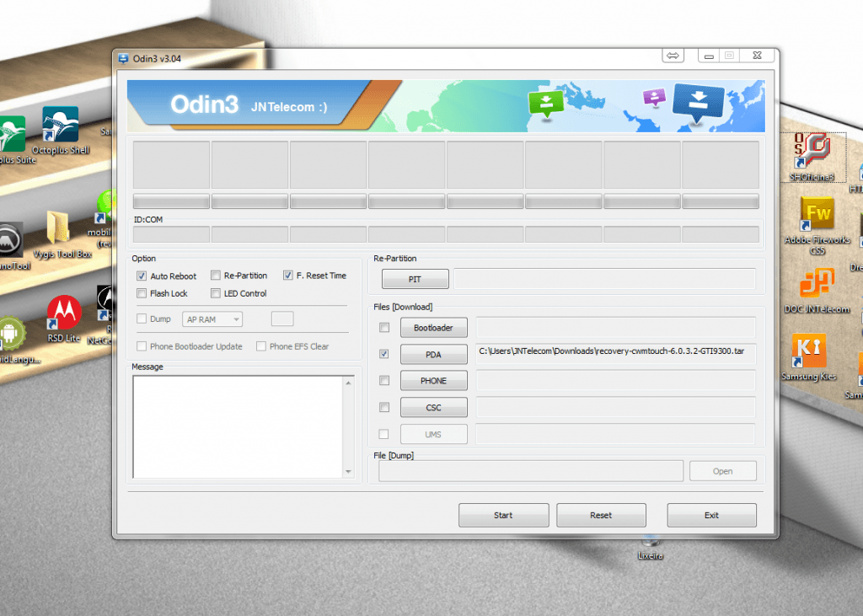Enable the Flash Lock option

pos(142,293)
